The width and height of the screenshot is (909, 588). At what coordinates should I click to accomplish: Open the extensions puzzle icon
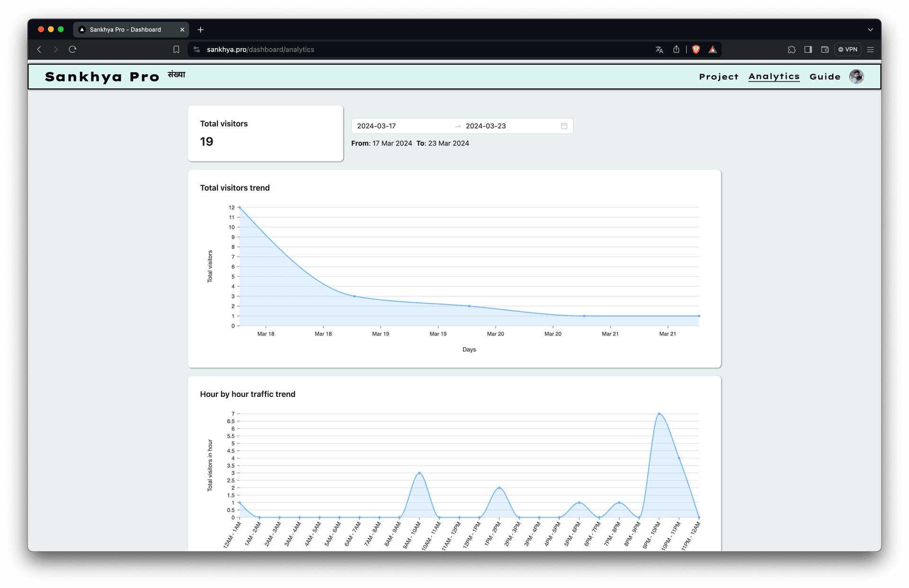792,49
